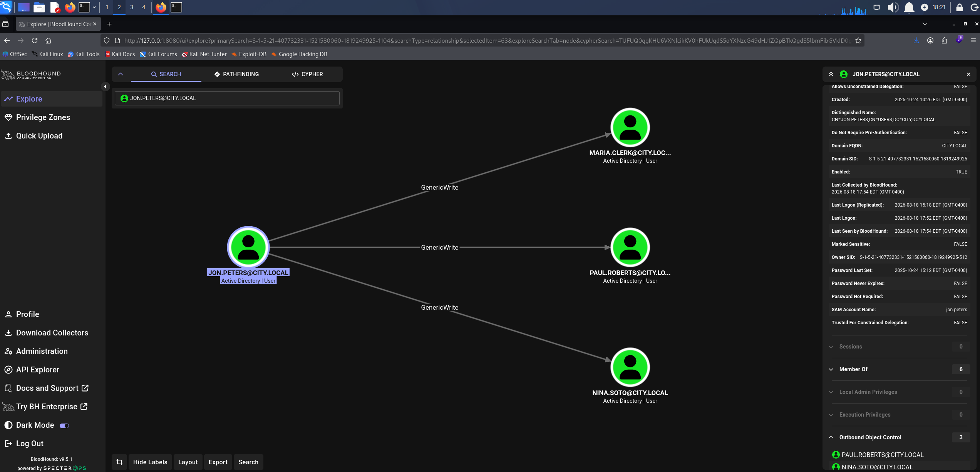This screenshot has height=472, width=980.
Task: Click the system volume icon
Action: (893, 7)
